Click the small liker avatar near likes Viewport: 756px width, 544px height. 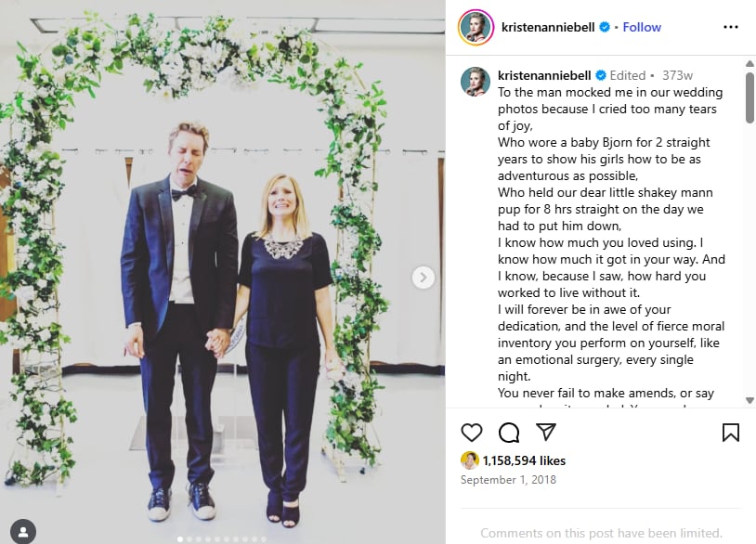tap(470, 460)
